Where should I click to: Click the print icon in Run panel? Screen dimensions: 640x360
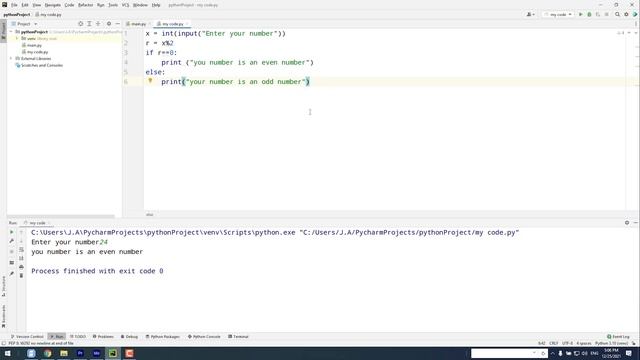pyautogui.click(x=21, y=267)
